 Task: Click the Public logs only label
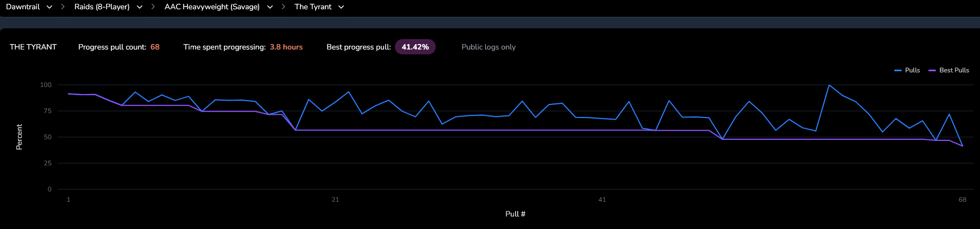pyautogui.click(x=488, y=47)
